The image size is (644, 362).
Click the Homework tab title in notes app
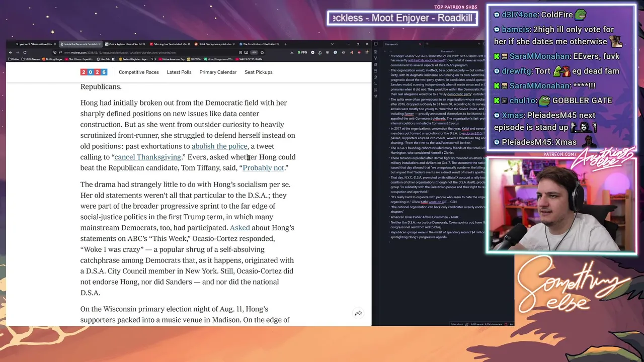click(391, 44)
